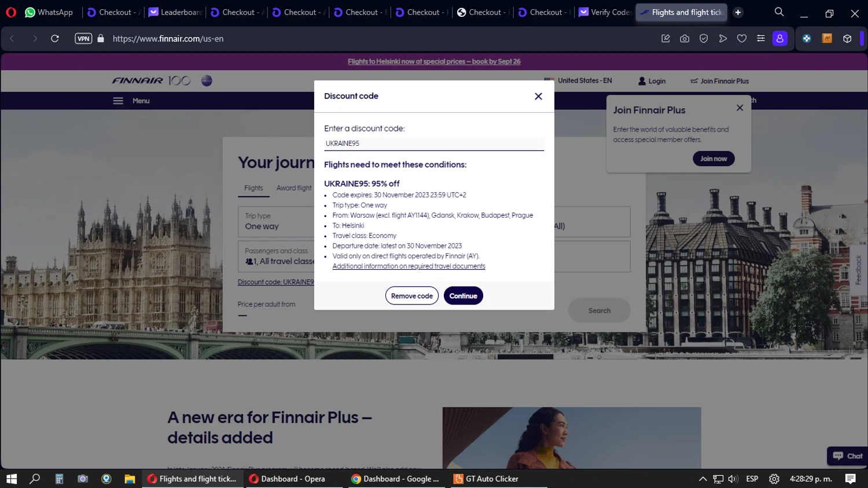Viewport: 868px width, 488px height.
Task: Go back with the browser back arrow
Action: click(x=12, y=39)
